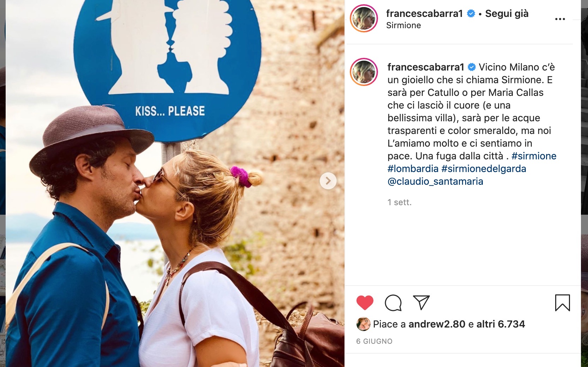Unlike the post with the red heart
Screen dimensions: 588x367
[x=365, y=302]
